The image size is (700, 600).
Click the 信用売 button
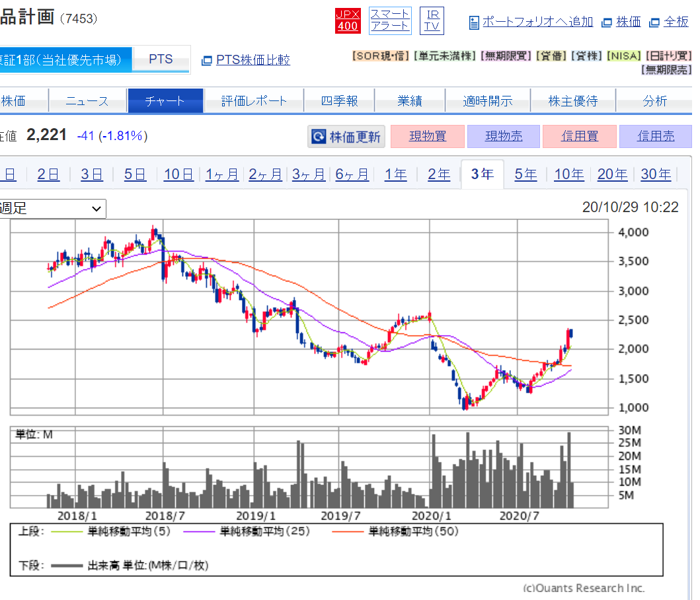655,136
